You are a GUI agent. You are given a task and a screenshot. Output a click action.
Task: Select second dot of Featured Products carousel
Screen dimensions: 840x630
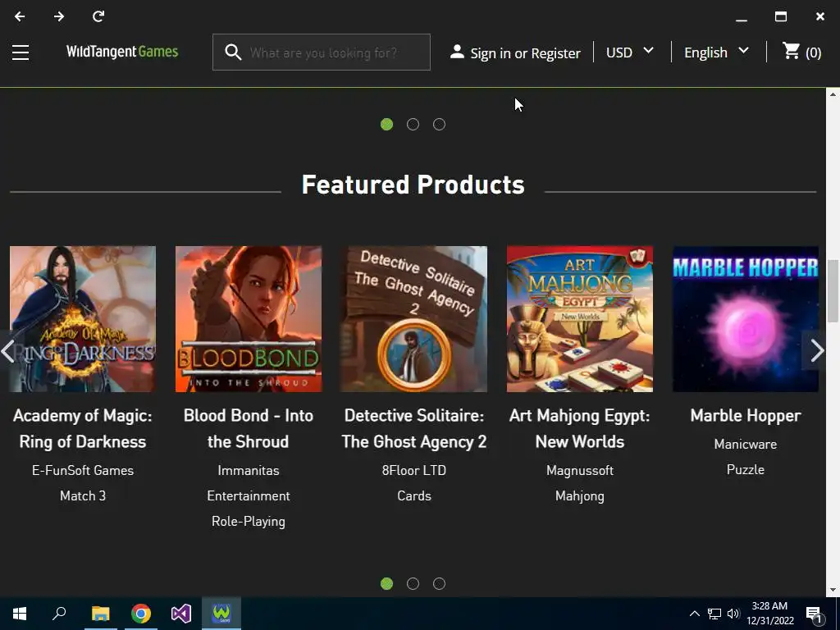point(413,583)
